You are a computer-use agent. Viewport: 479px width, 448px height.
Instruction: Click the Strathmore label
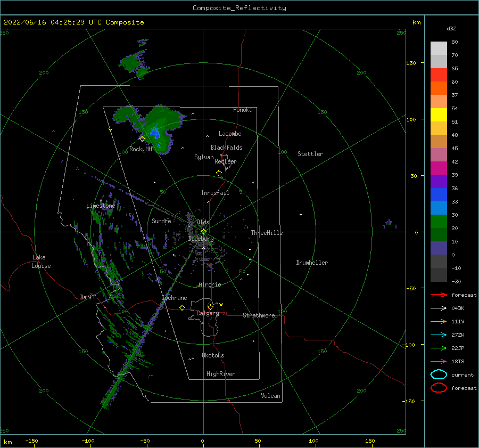pos(259,315)
